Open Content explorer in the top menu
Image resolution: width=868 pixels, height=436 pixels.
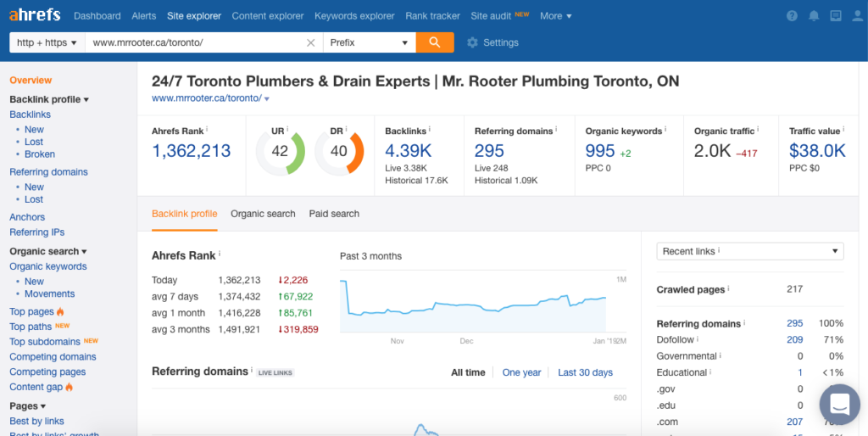coord(268,16)
